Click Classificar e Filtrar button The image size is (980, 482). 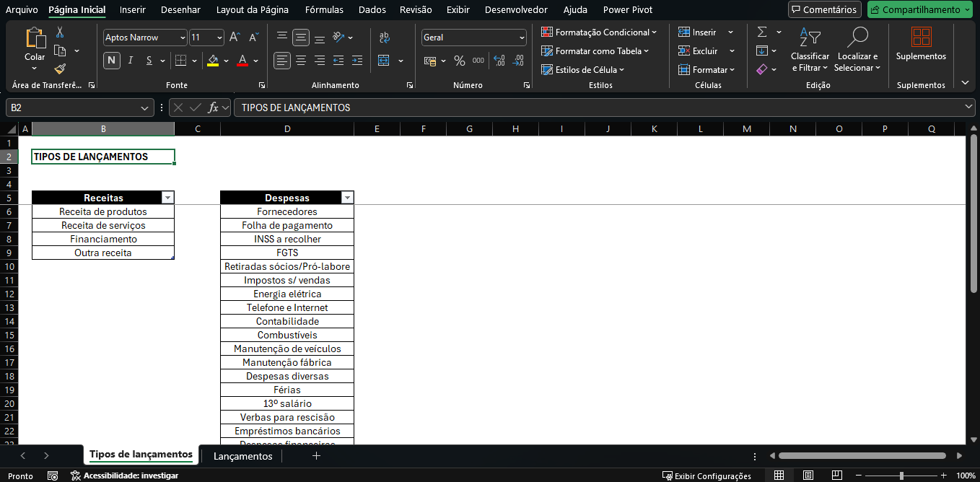(810, 50)
